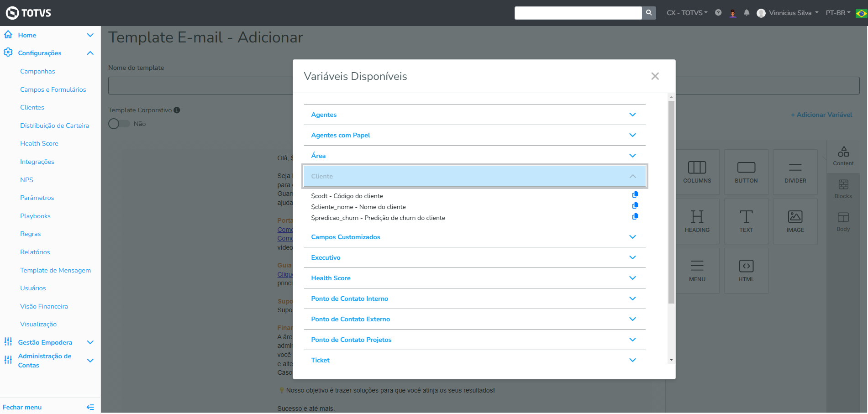The width and height of the screenshot is (868, 414).
Task: Expand the Campos Customizados section
Action: 475,237
